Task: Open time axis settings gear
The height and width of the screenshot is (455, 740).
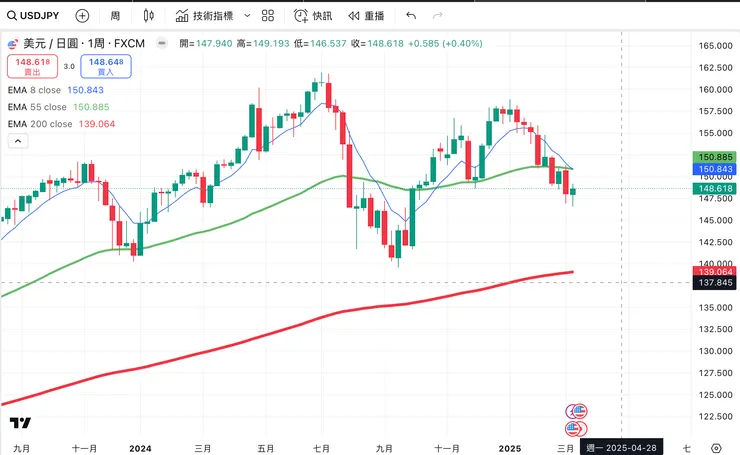Action: (x=716, y=448)
